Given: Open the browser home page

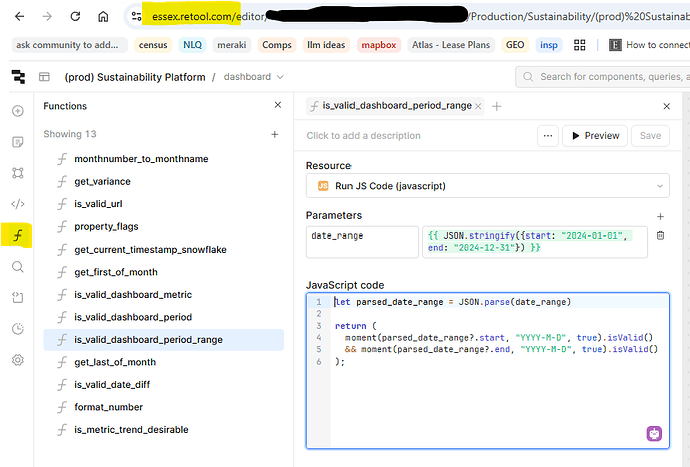Looking at the screenshot, I should point(103,17).
